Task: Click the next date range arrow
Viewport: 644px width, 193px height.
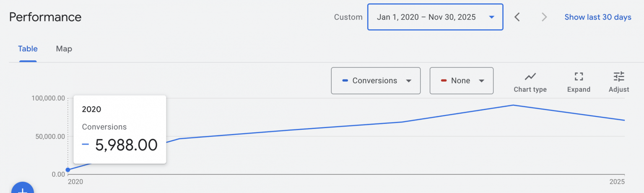Action: point(544,17)
